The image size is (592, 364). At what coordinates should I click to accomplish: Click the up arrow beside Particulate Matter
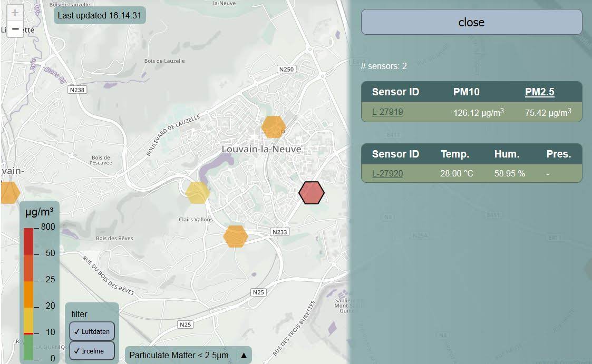tap(244, 355)
